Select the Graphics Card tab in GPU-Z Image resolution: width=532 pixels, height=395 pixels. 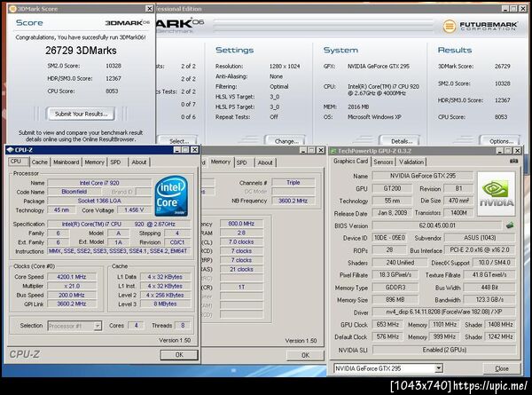[x=350, y=161]
